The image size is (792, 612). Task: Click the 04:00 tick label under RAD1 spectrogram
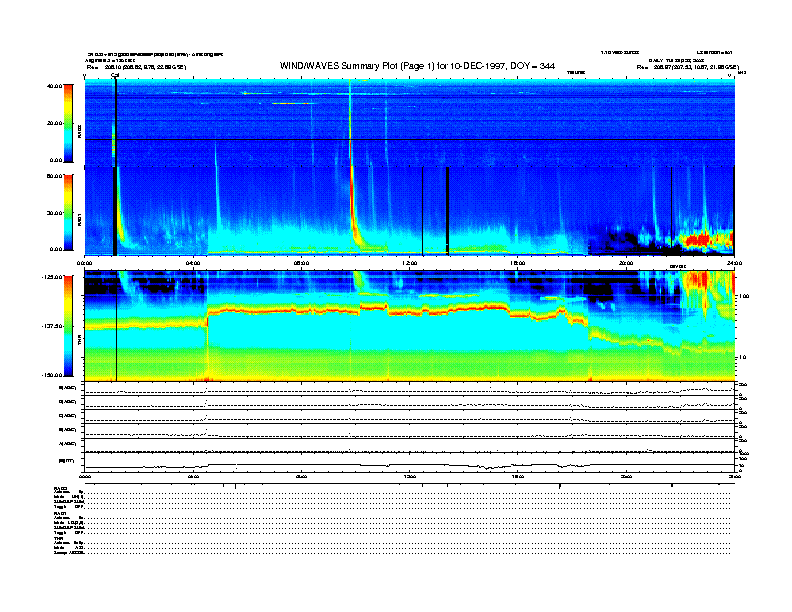tap(193, 263)
